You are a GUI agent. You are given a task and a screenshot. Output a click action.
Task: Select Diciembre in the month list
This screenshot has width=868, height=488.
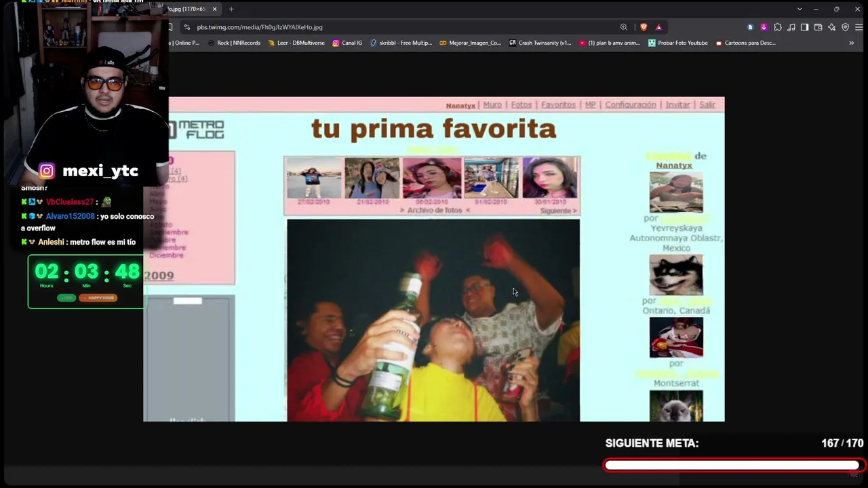click(x=166, y=256)
